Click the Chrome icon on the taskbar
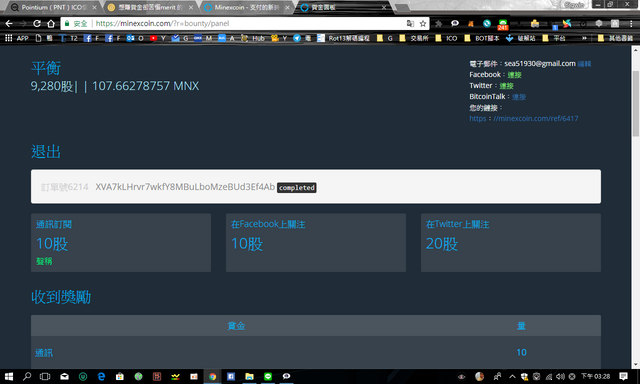This screenshot has height=384, width=640. 212,376
